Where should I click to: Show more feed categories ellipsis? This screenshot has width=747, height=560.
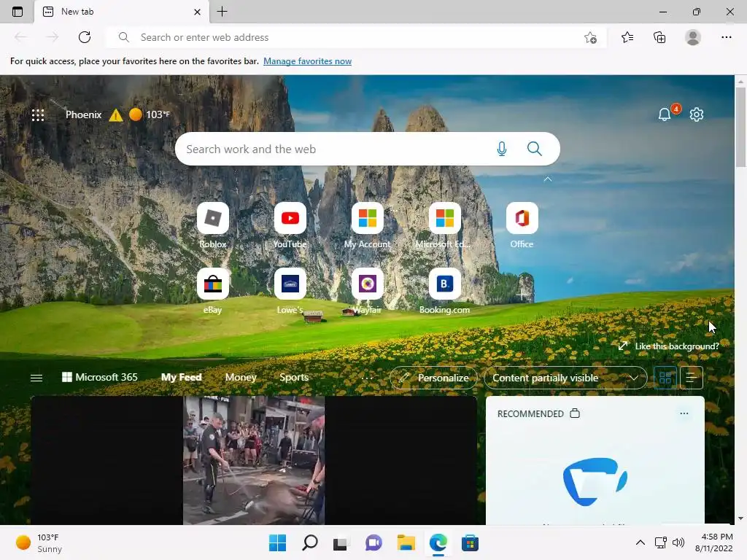click(368, 378)
